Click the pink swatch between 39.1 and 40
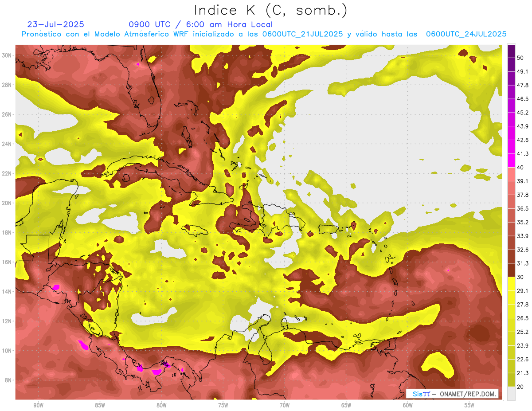 (x=511, y=174)
